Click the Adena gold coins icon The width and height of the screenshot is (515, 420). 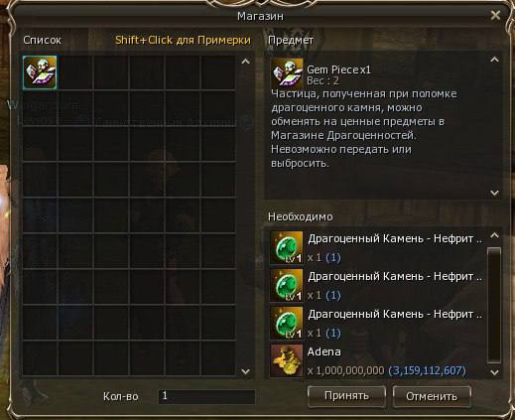pyautogui.click(x=286, y=360)
